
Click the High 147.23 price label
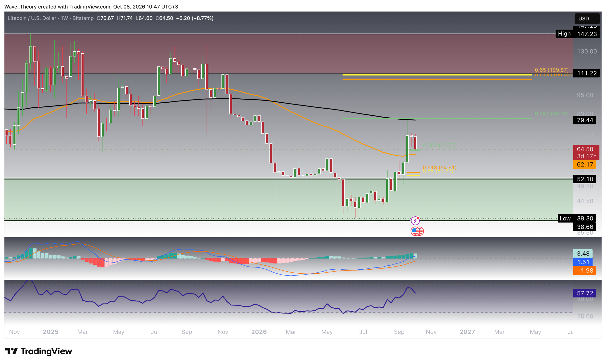pyautogui.click(x=578, y=34)
